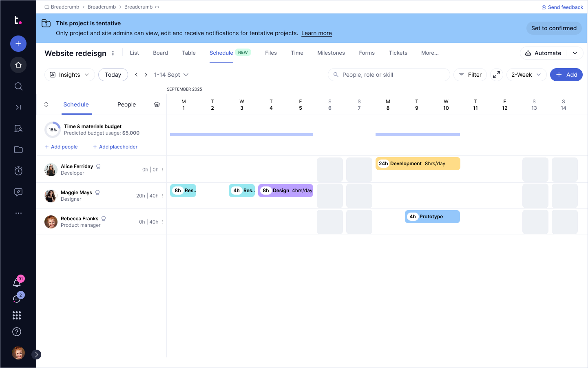The image size is (588, 368).
Task: Open the timer clock icon in sidebar
Action: [x=18, y=171]
